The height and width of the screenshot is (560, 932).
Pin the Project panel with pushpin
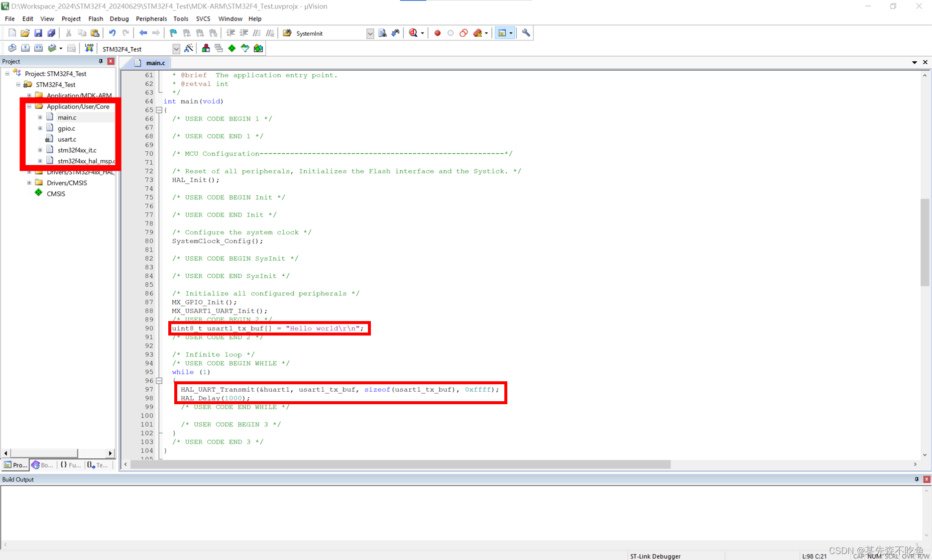point(101,61)
